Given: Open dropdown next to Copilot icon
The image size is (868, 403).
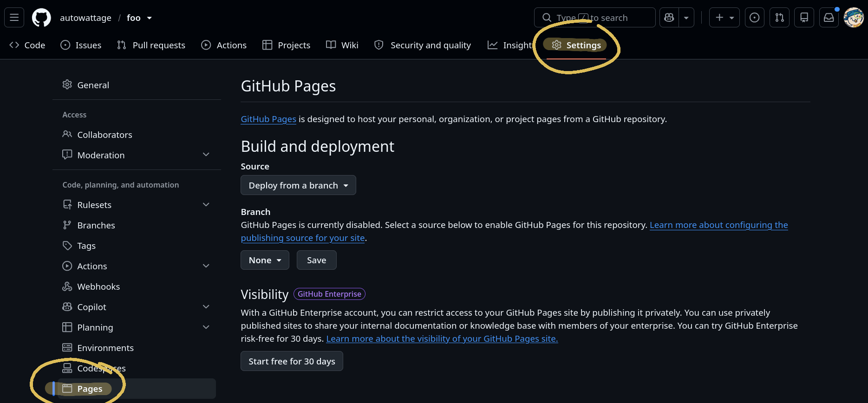Looking at the screenshot, I should tap(686, 18).
